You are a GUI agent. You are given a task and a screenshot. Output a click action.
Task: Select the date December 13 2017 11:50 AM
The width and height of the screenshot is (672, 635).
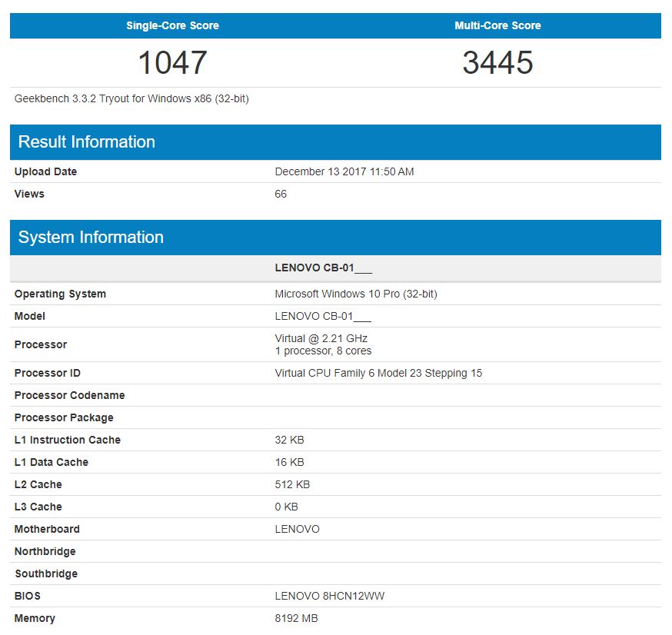tap(344, 171)
